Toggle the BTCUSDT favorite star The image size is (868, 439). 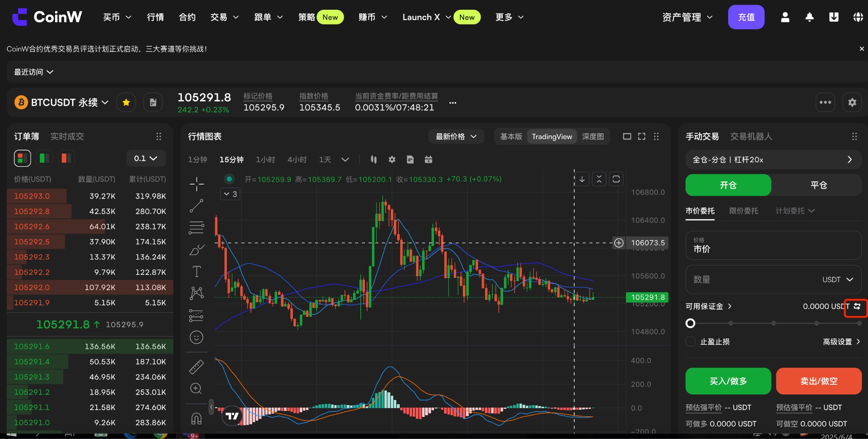point(126,102)
